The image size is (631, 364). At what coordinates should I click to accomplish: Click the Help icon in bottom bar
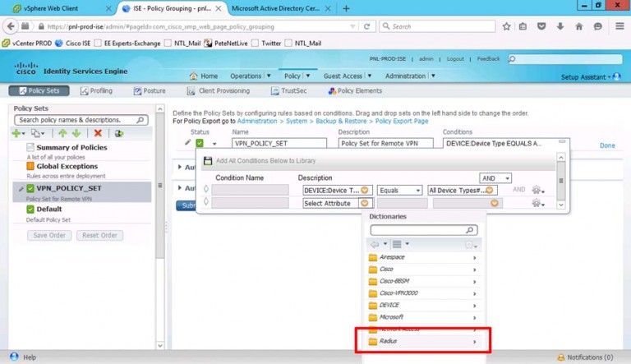(x=14, y=357)
